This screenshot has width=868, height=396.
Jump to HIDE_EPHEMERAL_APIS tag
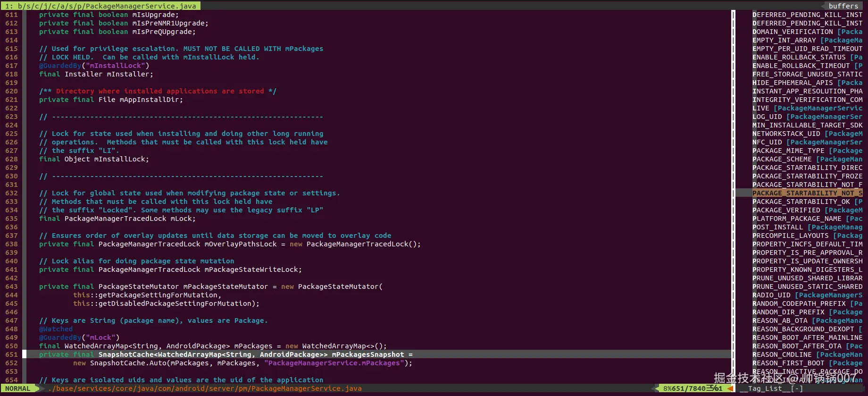[807, 83]
